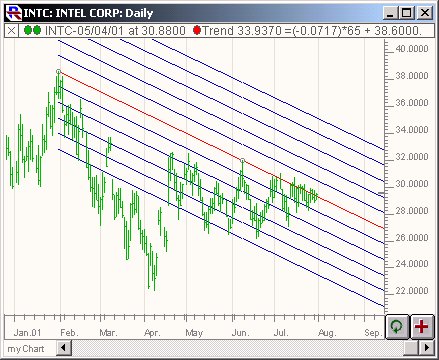Click the Sep. date axis label

click(x=372, y=333)
